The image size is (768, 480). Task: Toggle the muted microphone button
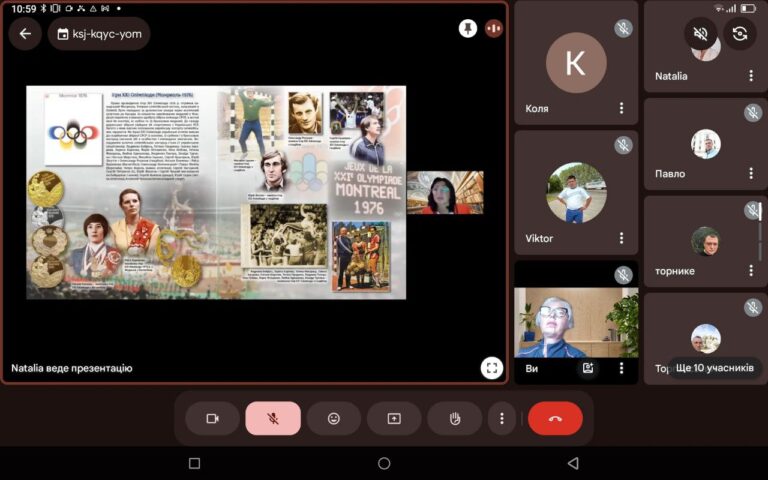coord(273,418)
